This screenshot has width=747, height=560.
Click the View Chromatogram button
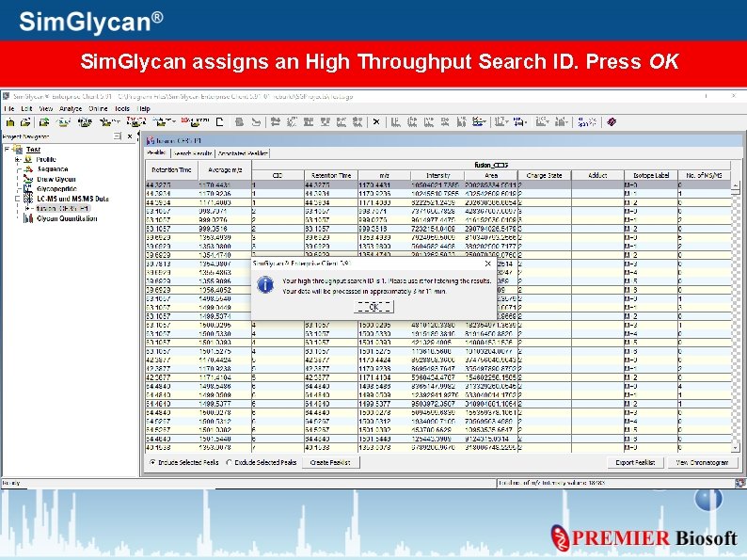coord(702,462)
